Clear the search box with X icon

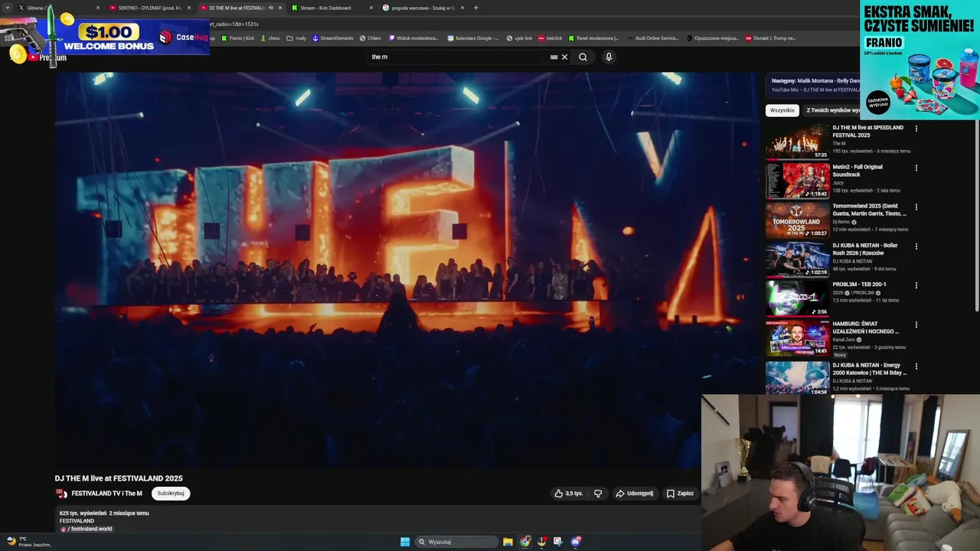click(x=565, y=57)
